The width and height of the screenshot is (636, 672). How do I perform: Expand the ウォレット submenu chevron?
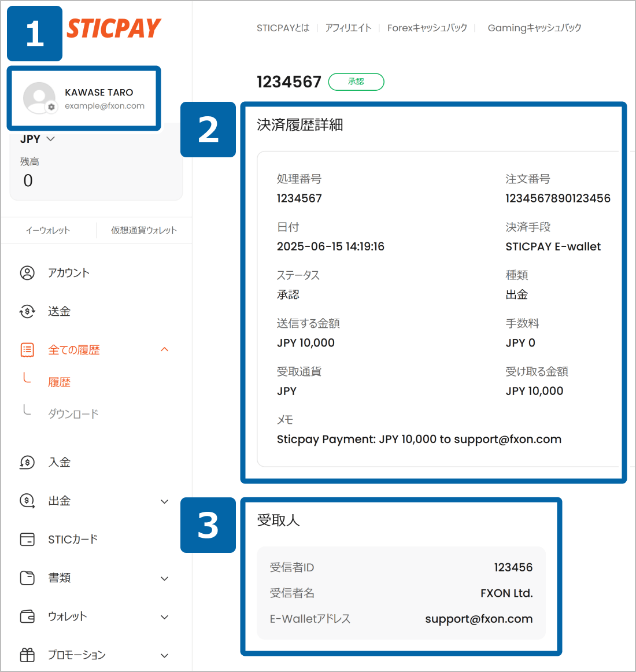[165, 617]
